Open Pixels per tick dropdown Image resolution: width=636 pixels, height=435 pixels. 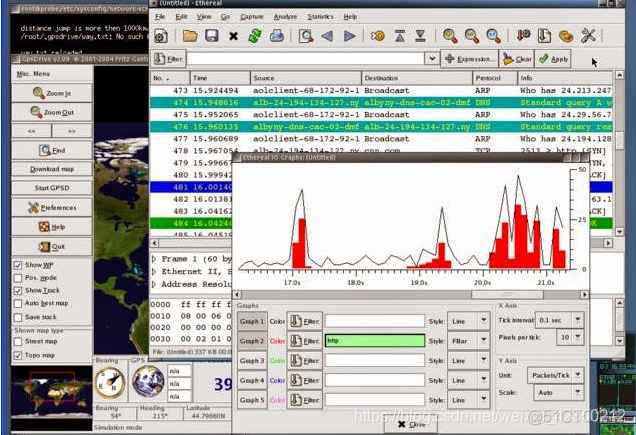pyautogui.click(x=569, y=337)
